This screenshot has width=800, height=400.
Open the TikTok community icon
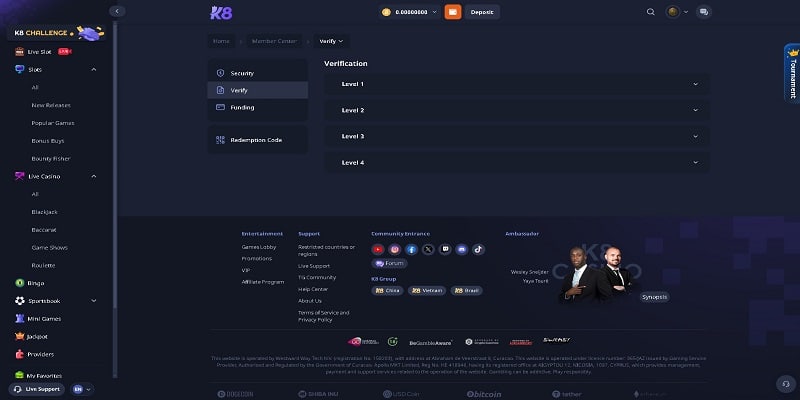coord(478,249)
